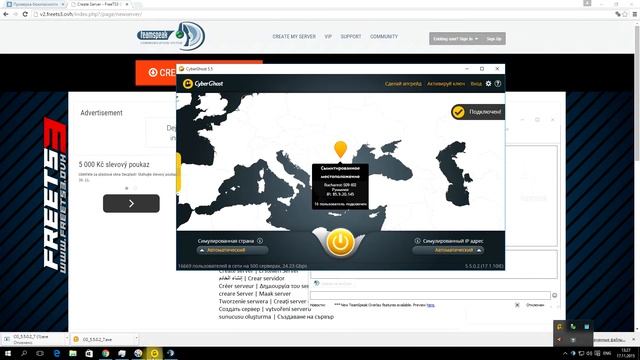
Task: Click the CyberGhost power button
Action: [340, 242]
